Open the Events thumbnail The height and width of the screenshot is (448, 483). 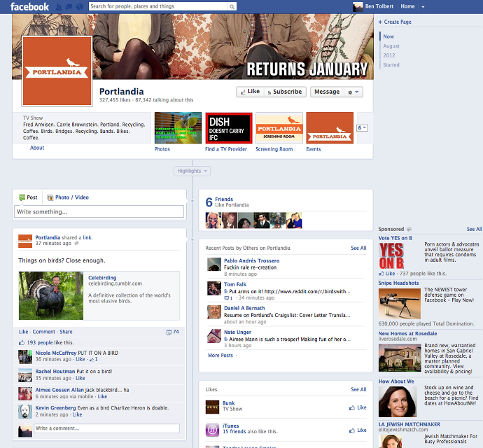click(330, 128)
